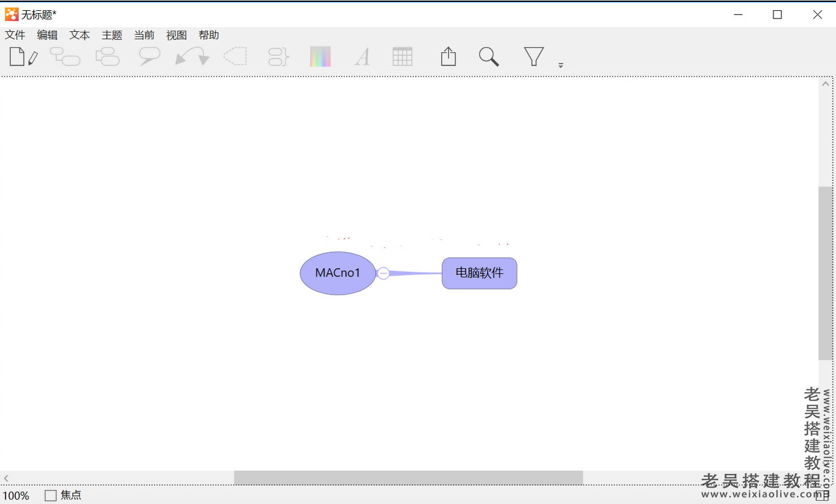Expand the toolbar overflow arrow

pos(561,65)
